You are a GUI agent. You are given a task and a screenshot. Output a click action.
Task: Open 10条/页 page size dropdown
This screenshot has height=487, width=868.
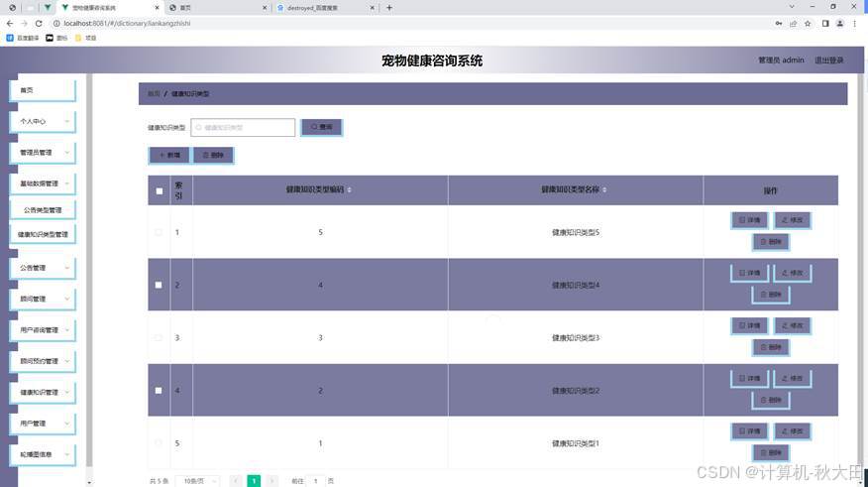click(197, 481)
